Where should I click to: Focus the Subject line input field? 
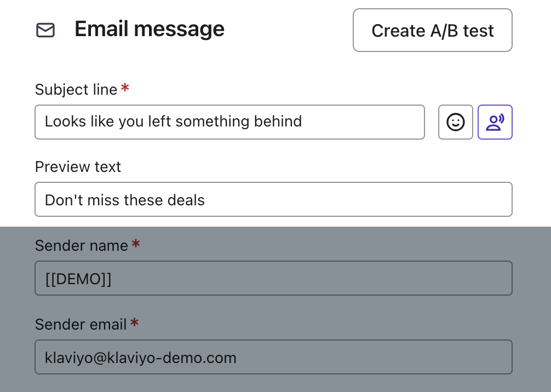tap(229, 122)
